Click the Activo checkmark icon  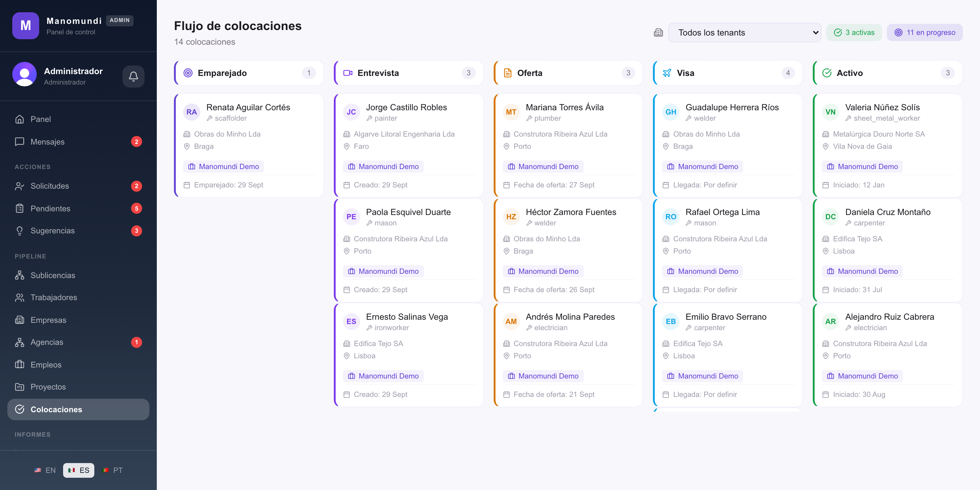[x=827, y=73]
